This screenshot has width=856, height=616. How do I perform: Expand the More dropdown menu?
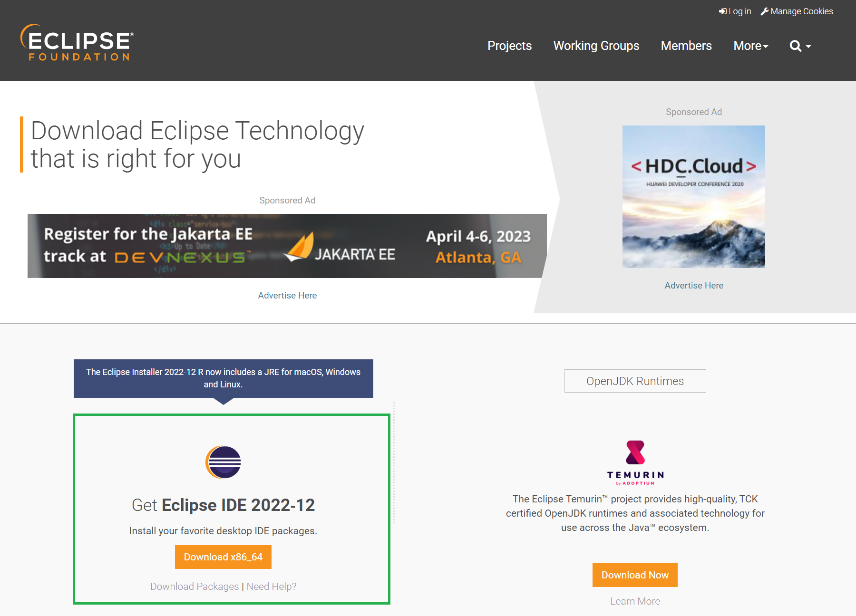751,46
